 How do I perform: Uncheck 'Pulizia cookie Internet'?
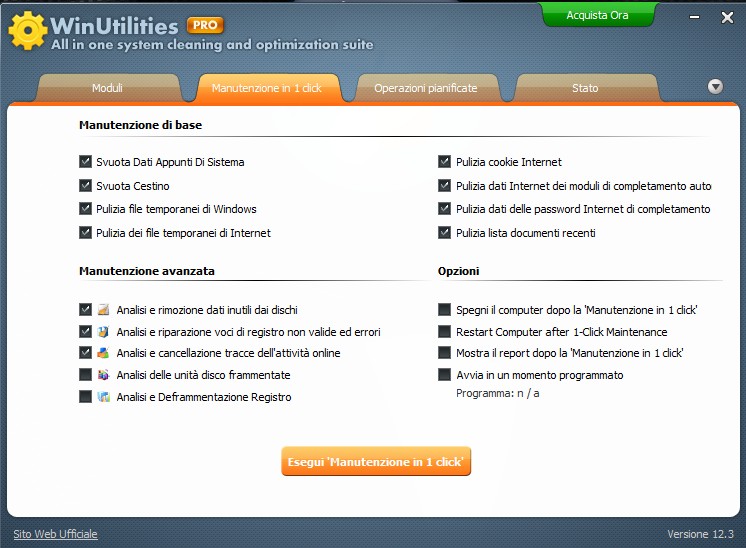(x=444, y=162)
